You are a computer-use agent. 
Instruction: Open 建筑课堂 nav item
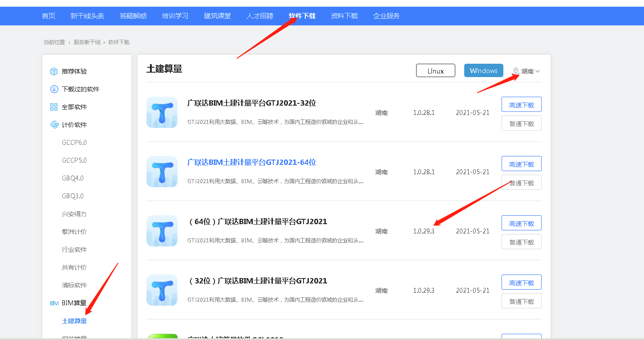(218, 16)
